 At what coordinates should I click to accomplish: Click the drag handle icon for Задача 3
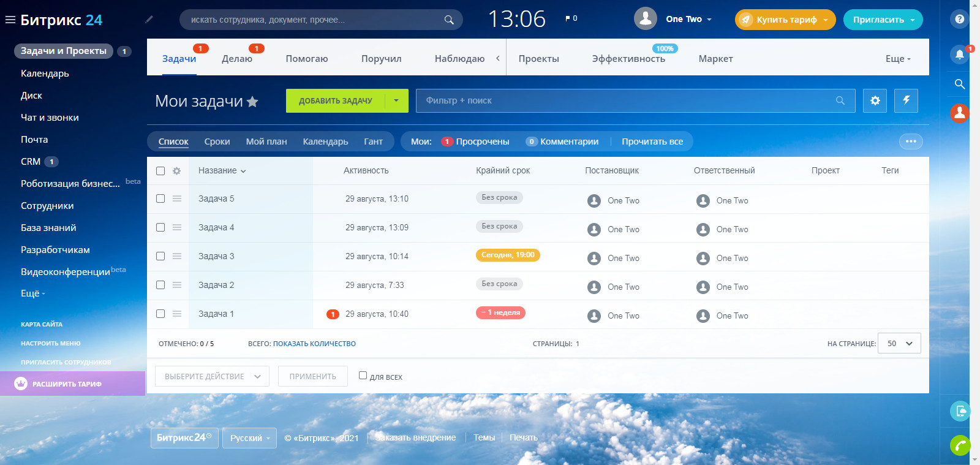click(177, 256)
